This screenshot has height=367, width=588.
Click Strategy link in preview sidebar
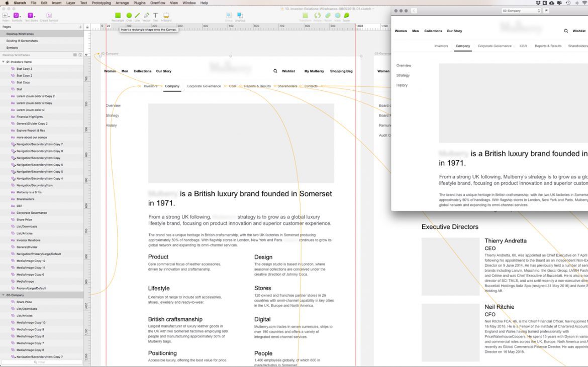[403, 75]
